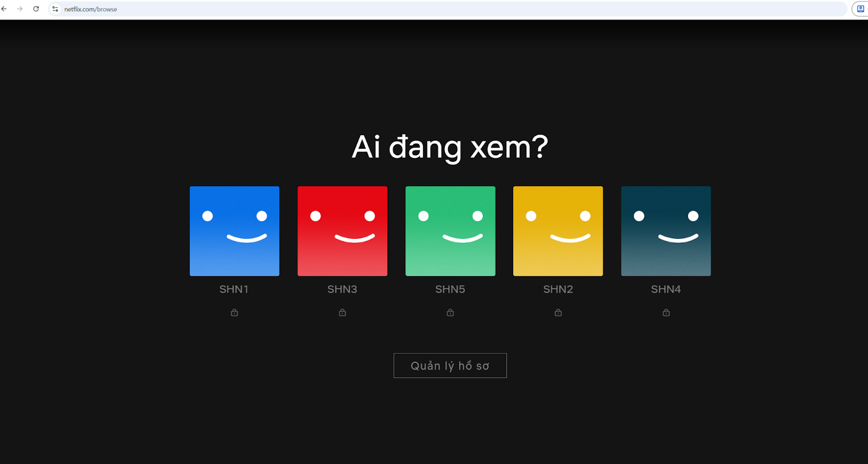Go back with the browser back arrow
Image resolution: width=868 pixels, height=464 pixels.
4,9
